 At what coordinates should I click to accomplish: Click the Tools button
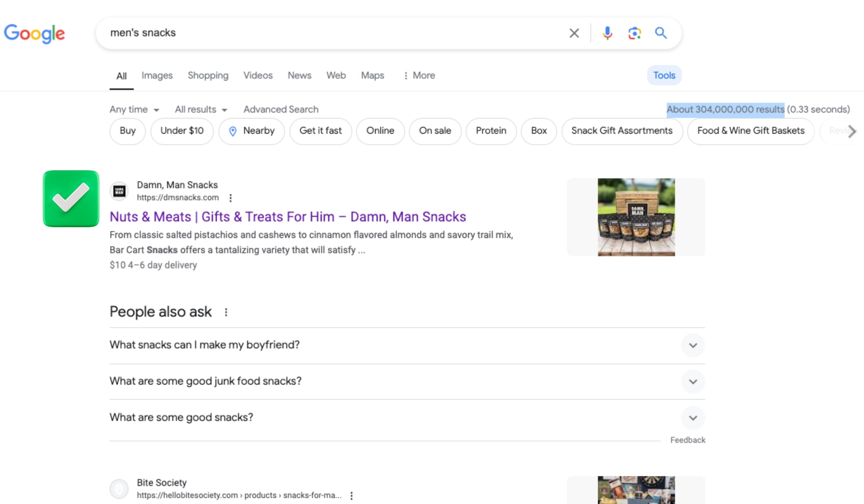pyautogui.click(x=664, y=76)
